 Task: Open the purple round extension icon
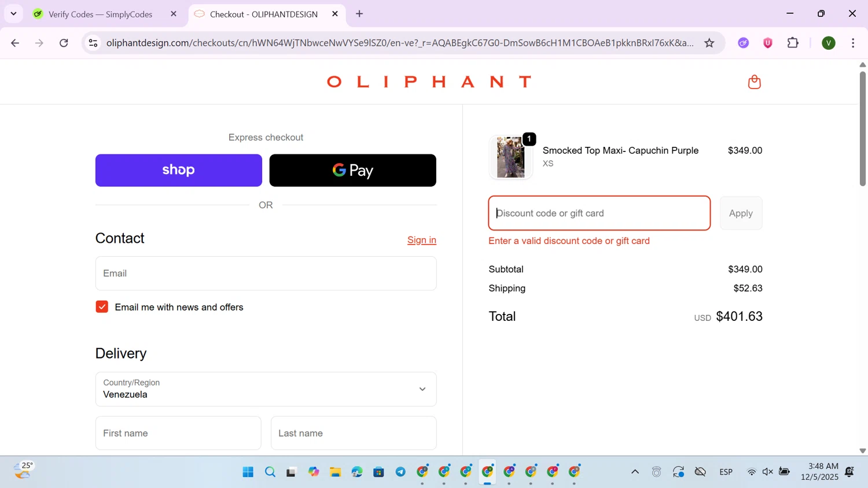(x=744, y=43)
